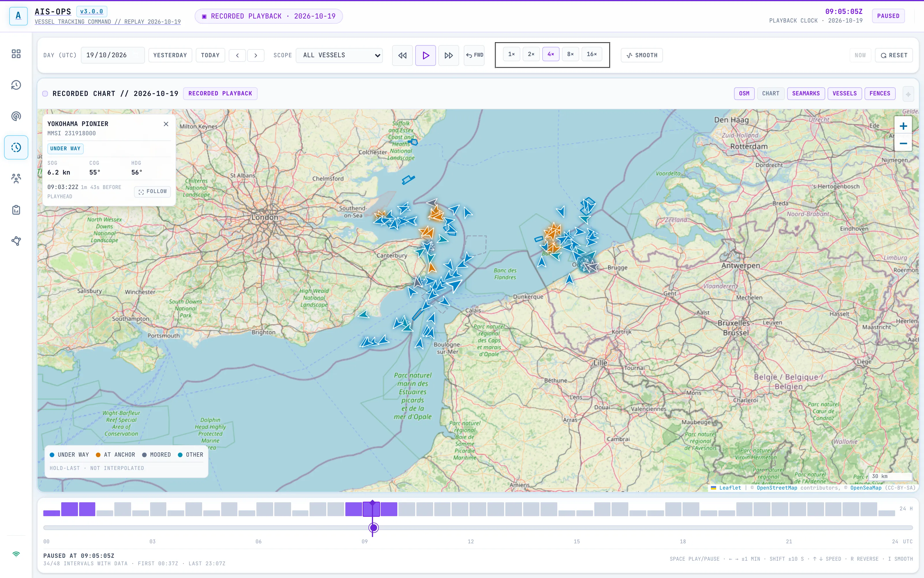Open the OpenStreetMap attribution link
Screen dimensions: 924x578
tap(777, 488)
